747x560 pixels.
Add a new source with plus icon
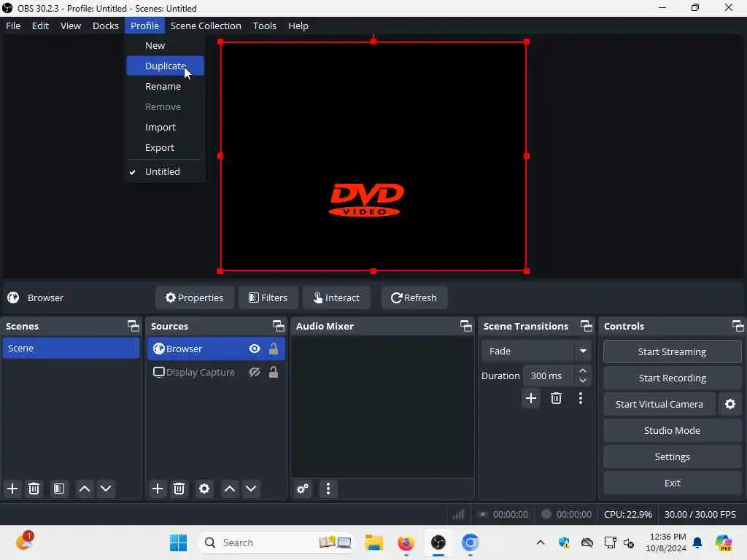tap(158, 489)
